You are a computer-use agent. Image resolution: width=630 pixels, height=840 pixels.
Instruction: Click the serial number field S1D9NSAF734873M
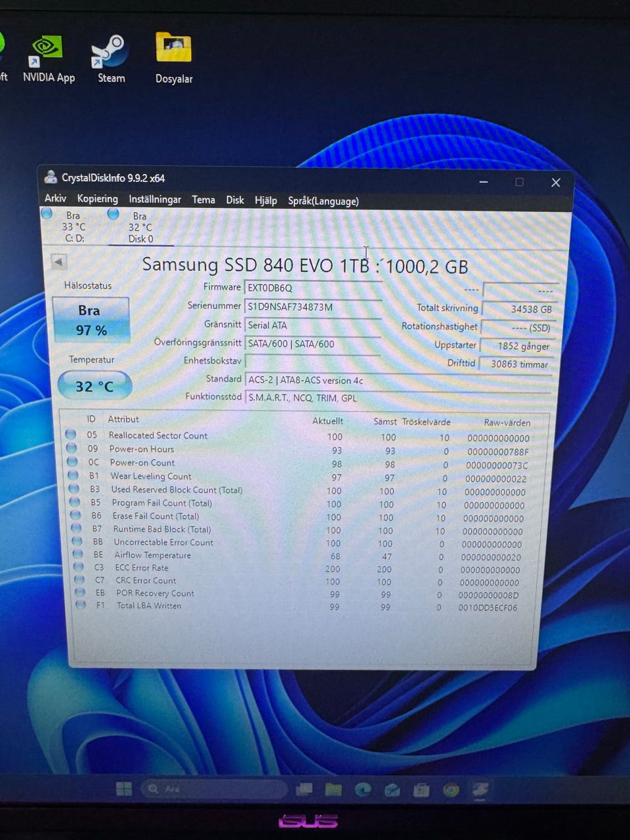click(313, 306)
